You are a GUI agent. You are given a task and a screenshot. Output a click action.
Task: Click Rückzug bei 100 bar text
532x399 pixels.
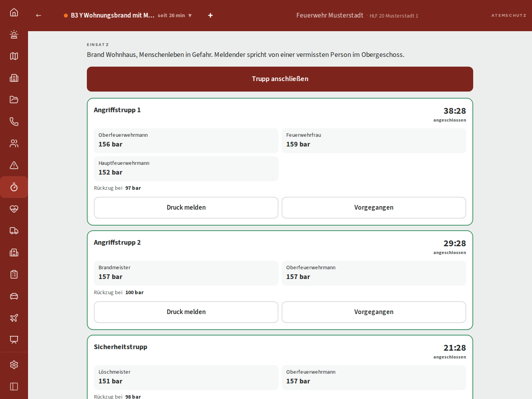coord(119,292)
